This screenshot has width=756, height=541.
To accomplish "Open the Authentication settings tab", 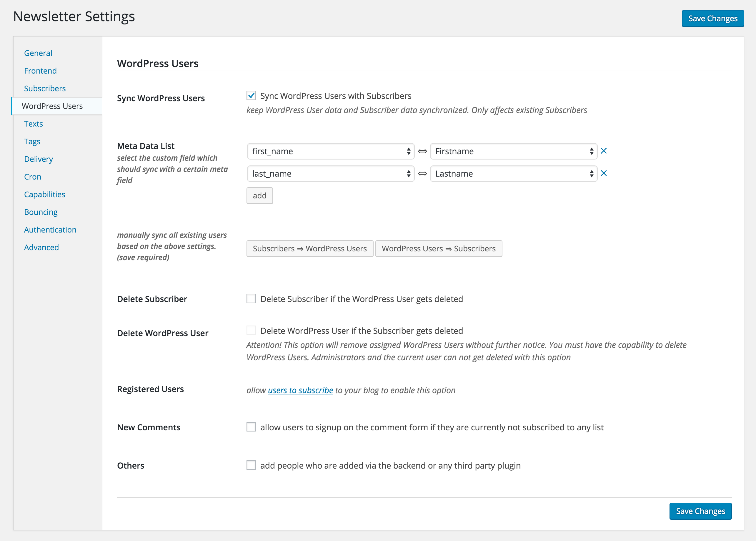I will click(x=50, y=230).
